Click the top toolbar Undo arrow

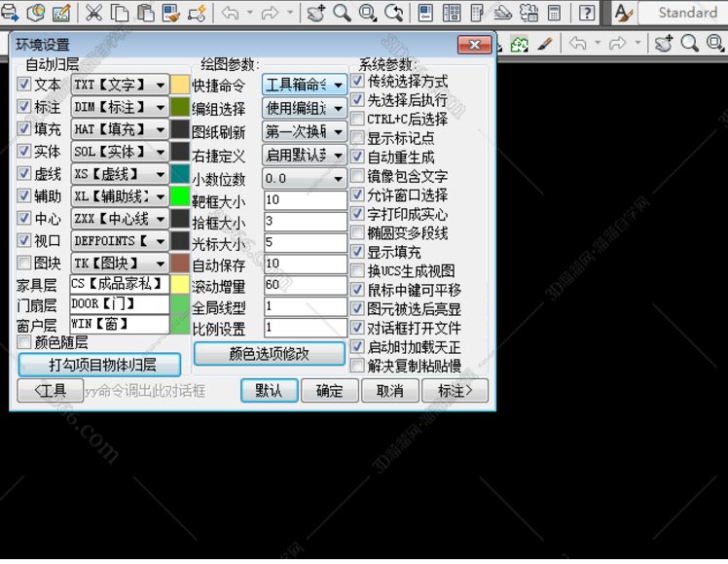pos(231,13)
